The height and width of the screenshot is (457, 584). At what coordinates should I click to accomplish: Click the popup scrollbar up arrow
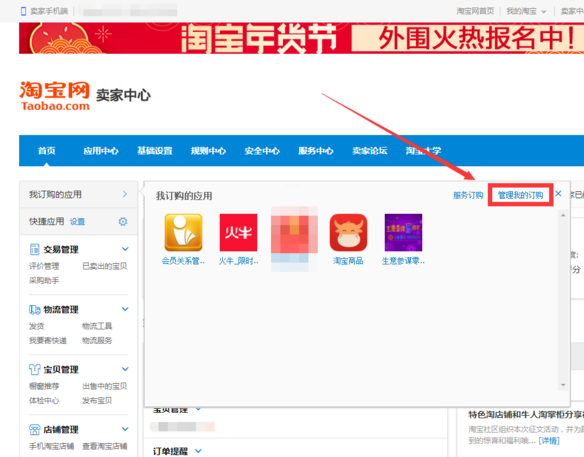point(563,215)
